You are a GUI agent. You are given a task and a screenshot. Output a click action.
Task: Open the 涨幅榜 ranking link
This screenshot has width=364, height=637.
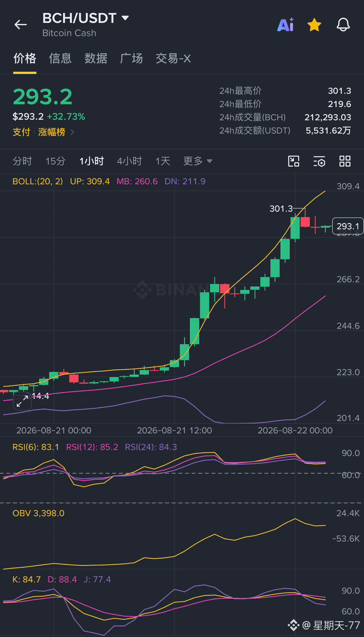coord(51,132)
